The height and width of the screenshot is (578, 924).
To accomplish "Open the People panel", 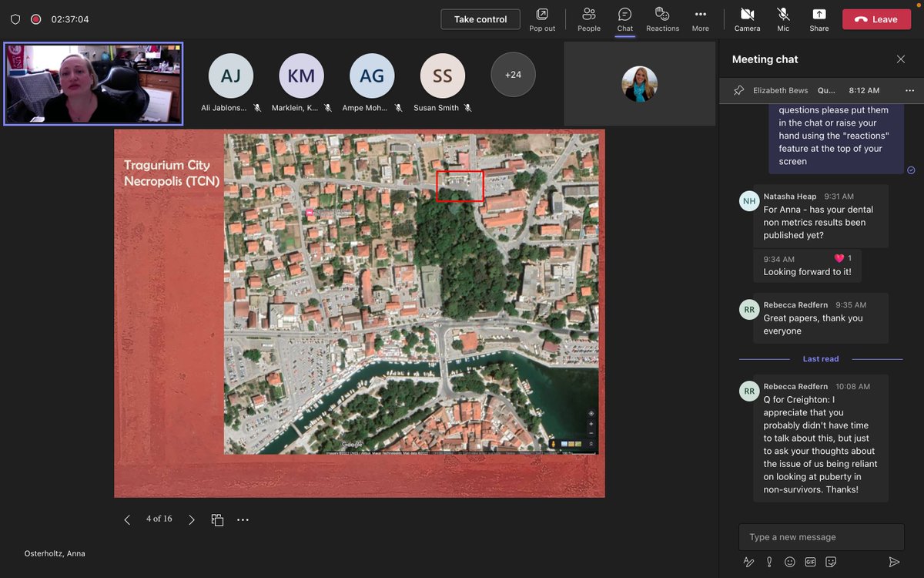I will pos(589,15).
